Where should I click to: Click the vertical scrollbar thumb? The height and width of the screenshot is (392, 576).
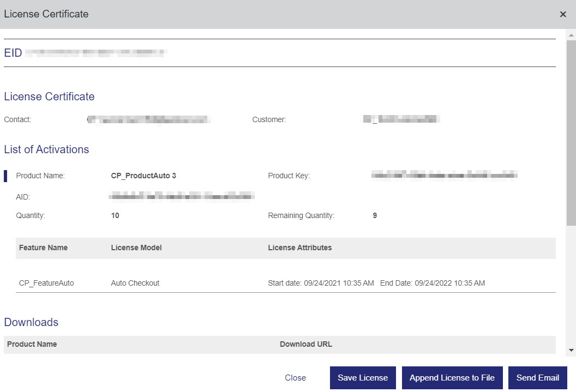[571, 131]
